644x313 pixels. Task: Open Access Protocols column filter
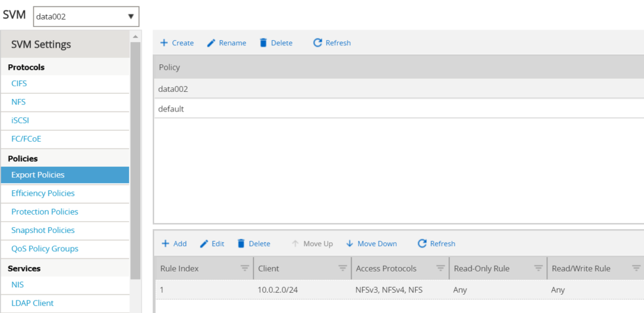coord(440,268)
